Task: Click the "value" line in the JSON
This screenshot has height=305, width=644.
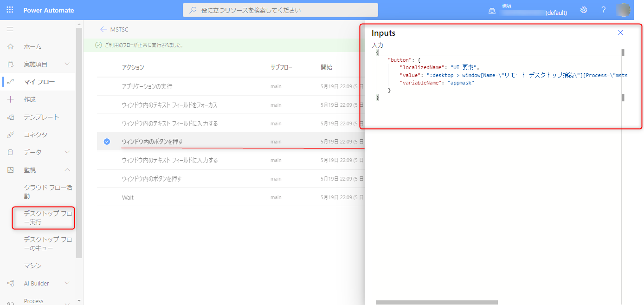Action: pyautogui.click(x=513, y=75)
